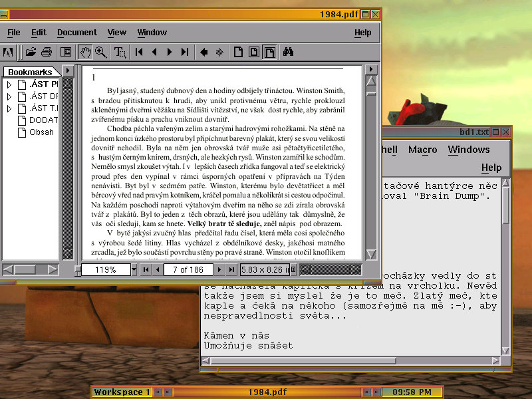Click the bd1.txt window title bar
The height and width of the screenshot is (399, 532).
click(x=436, y=132)
